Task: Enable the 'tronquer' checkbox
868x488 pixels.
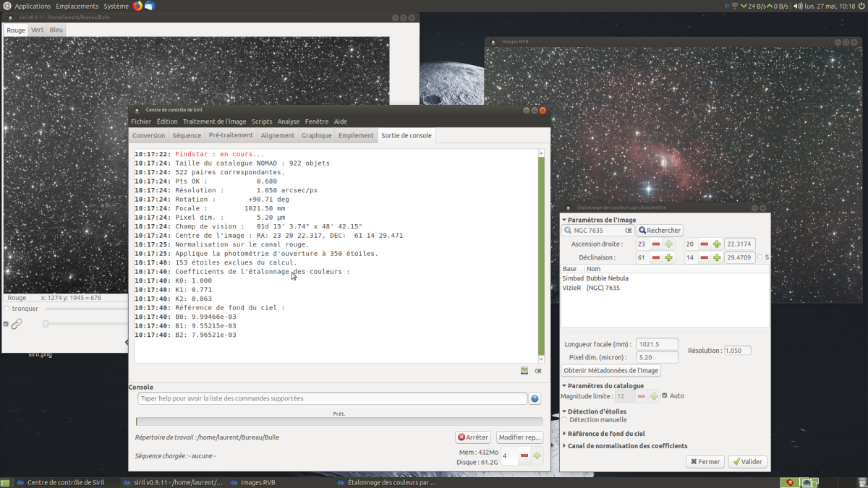Action: click(x=7, y=309)
